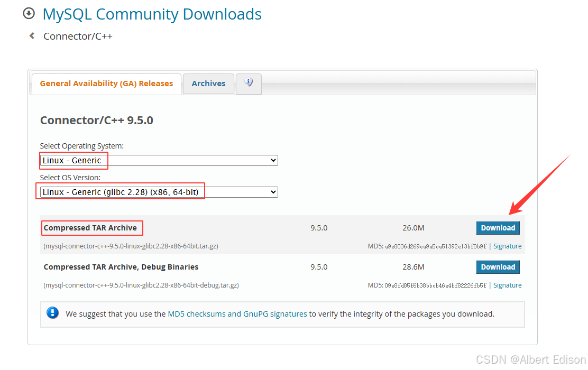Switch to General Availability (GA) Releases tab
The image size is (588, 370).
tap(106, 83)
